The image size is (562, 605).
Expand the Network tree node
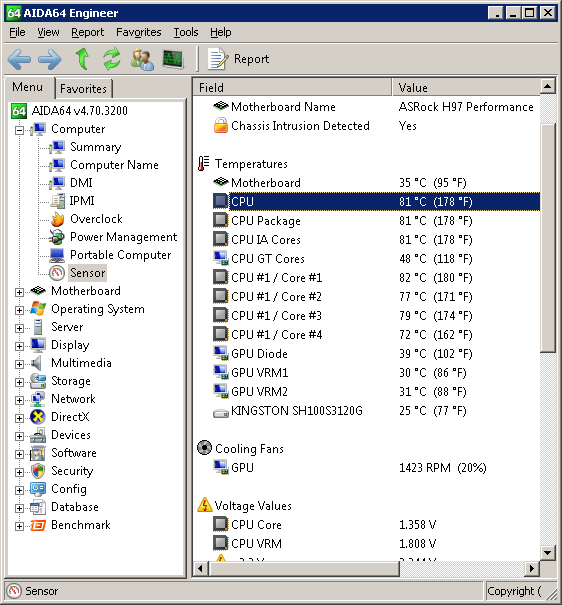click(x=19, y=400)
